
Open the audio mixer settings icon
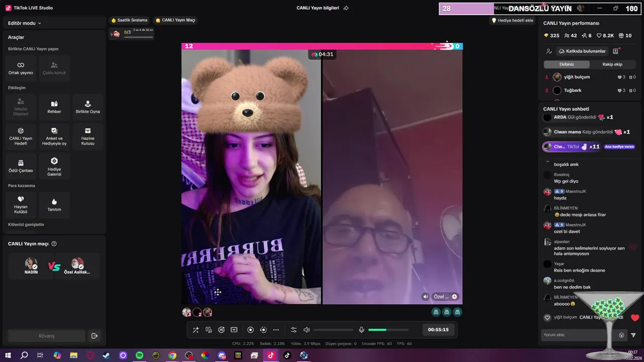click(x=294, y=330)
